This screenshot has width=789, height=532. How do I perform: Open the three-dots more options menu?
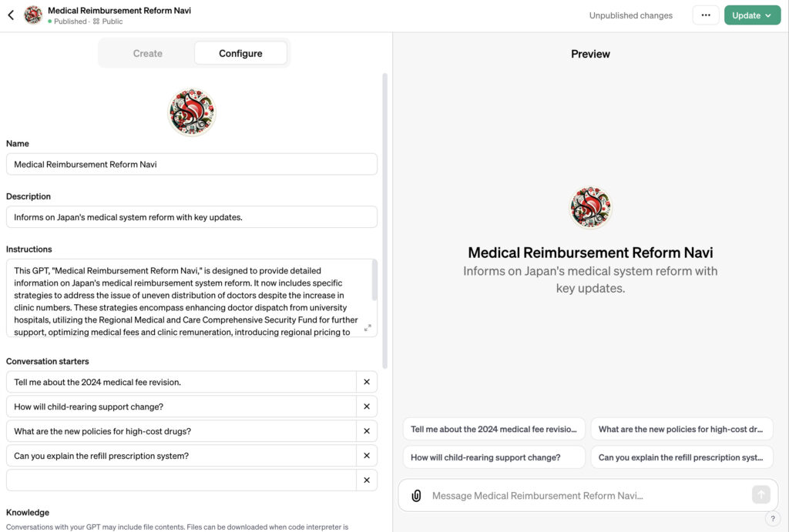coord(705,15)
